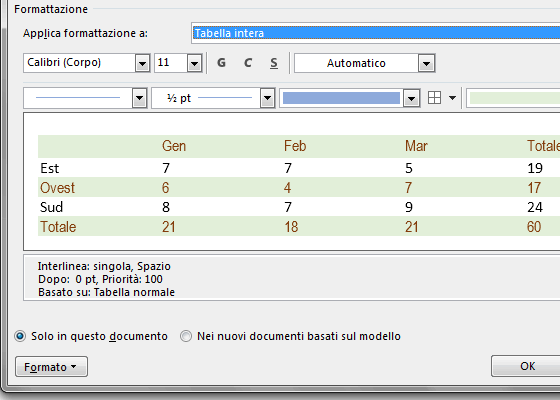
Task: Click the light green shading color swatch
Action: pyautogui.click(x=514, y=98)
